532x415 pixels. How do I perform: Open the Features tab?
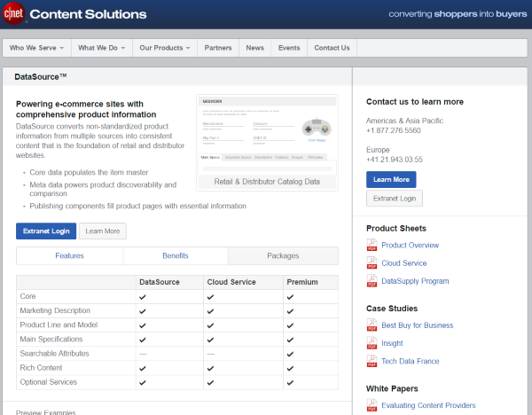pyautogui.click(x=69, y=255)
